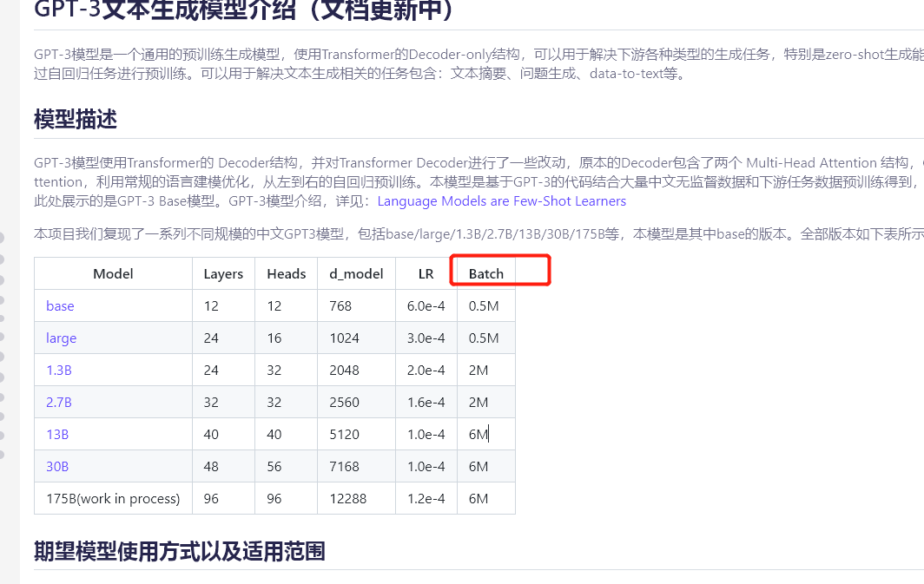Open the base model link

coord(60,306)
